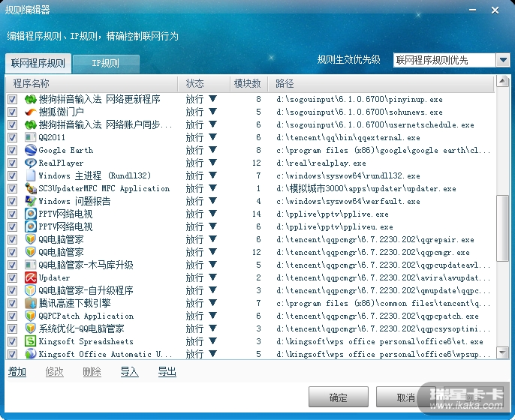Click the 取消 button
This screenshot has height=420, width=515.
pyautogui.click(x=406, y=397)
